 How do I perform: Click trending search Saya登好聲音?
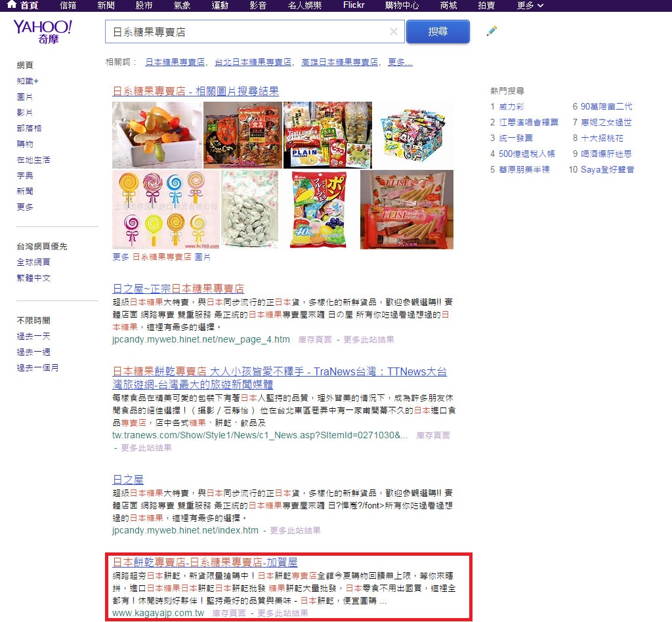coord(607,170)
